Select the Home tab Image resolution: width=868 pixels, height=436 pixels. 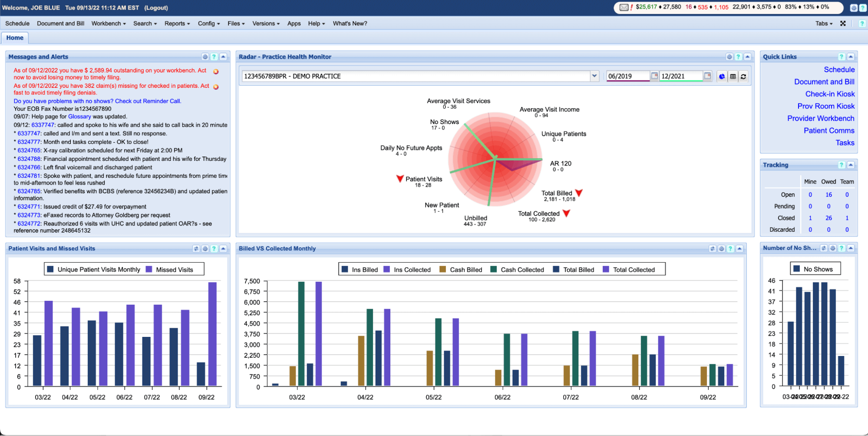point(15,38)
